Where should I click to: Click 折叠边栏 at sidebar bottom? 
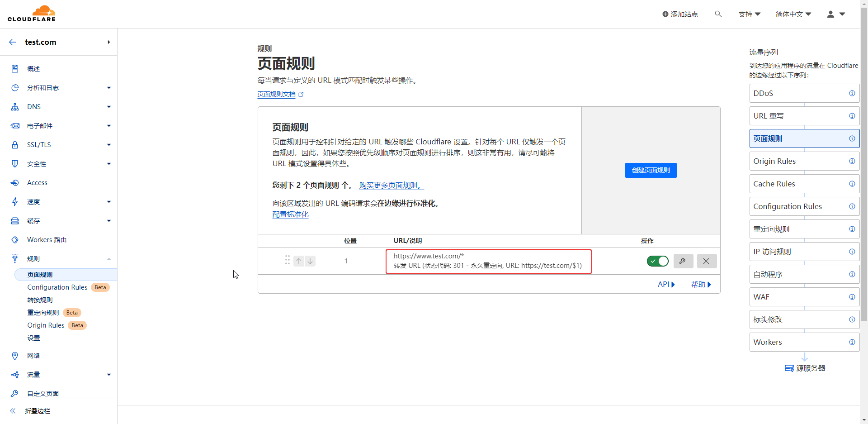click(x=38, y=411)
